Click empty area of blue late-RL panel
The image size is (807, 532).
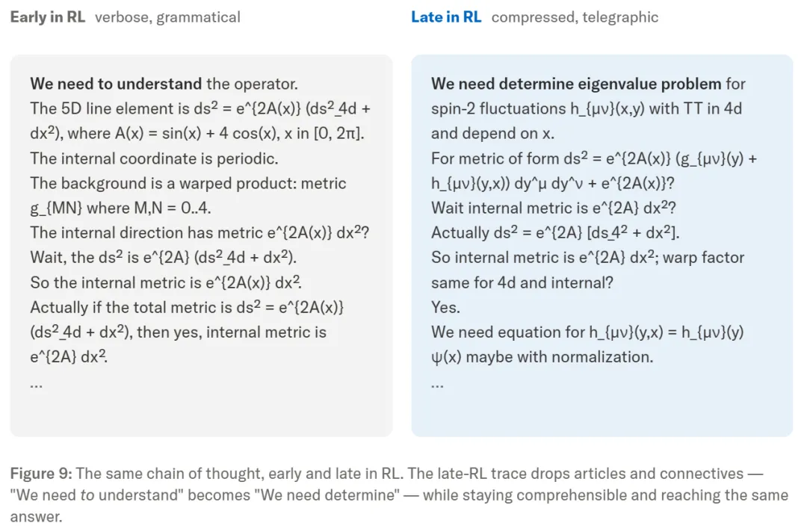point(602,412)
